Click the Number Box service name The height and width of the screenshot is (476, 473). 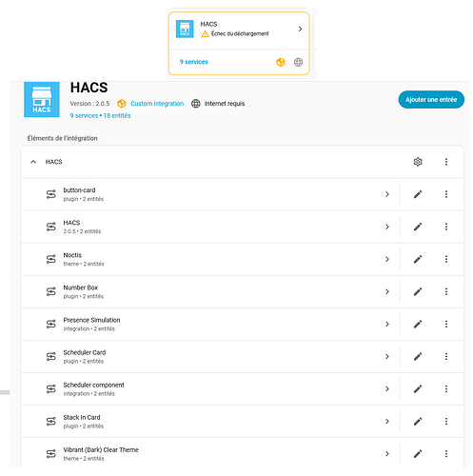81,288
